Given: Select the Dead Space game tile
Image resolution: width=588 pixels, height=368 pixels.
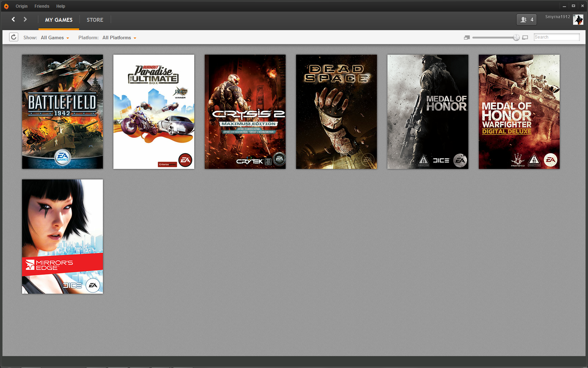Looking at the screenshot, I should (x=337, y=111).
